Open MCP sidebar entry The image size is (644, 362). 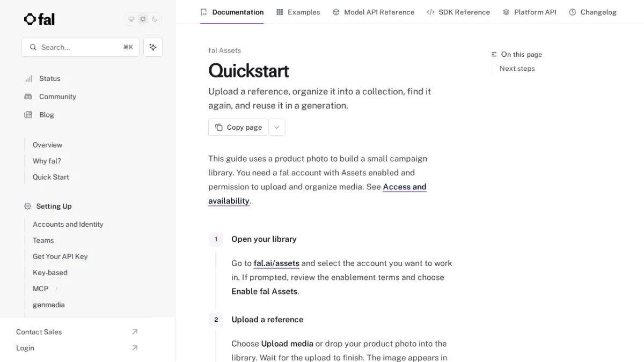[x=40, y=289]
